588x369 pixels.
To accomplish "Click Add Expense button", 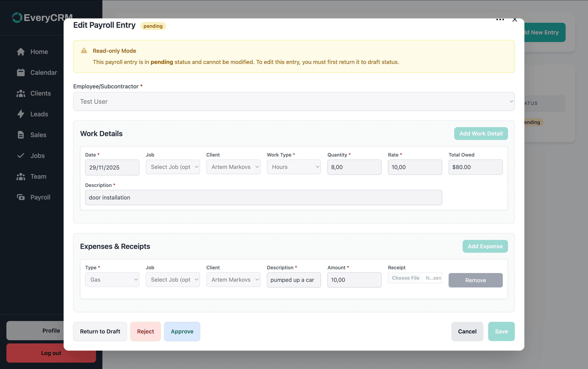I will (485, 246).
